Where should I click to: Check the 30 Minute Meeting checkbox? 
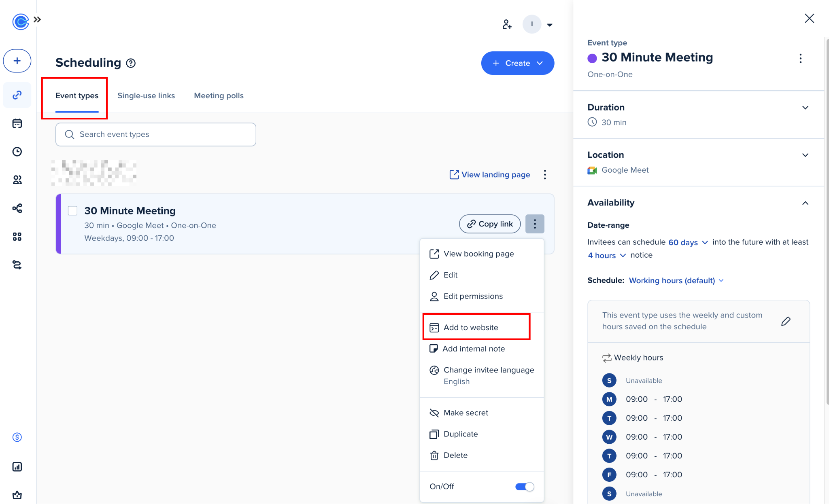tap(73, 211)
